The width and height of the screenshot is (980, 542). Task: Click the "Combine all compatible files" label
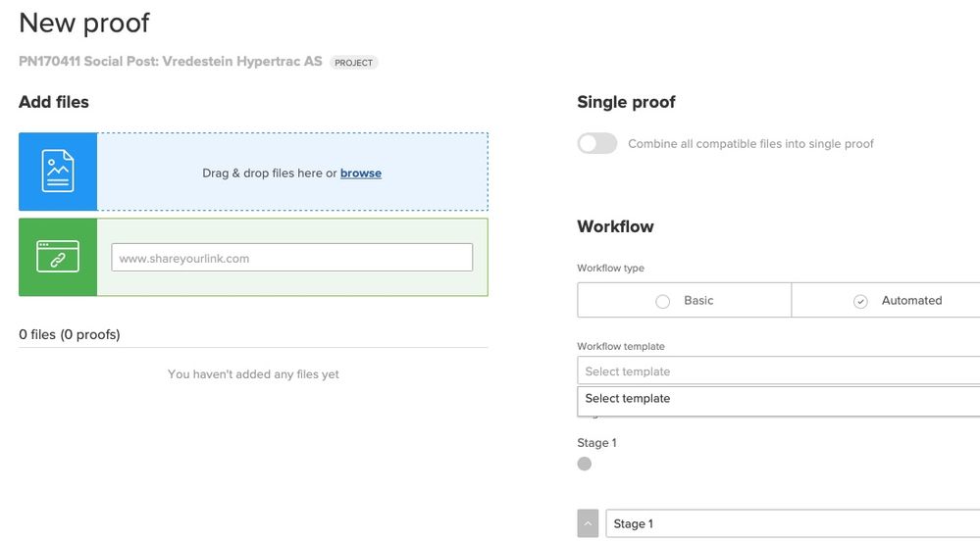pos(750,144)
